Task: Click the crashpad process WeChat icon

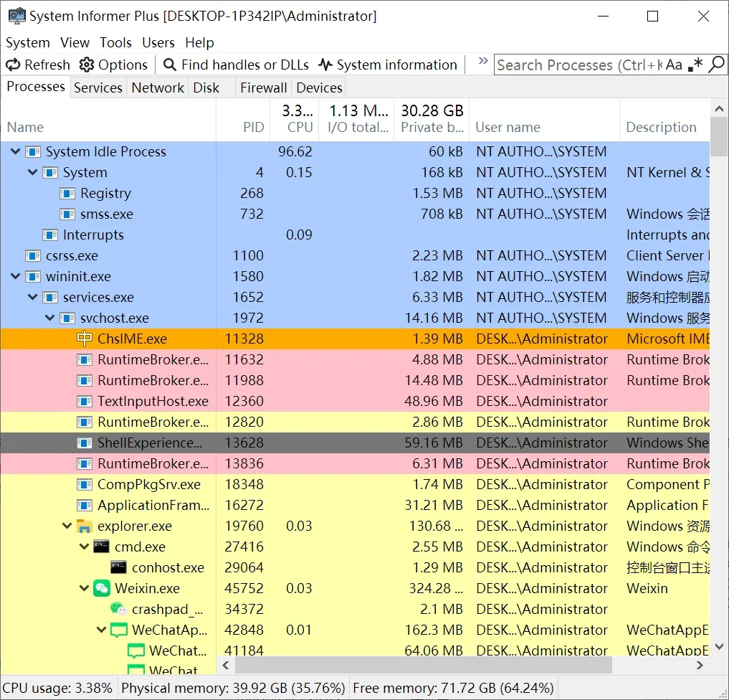Action: [118, 608]
